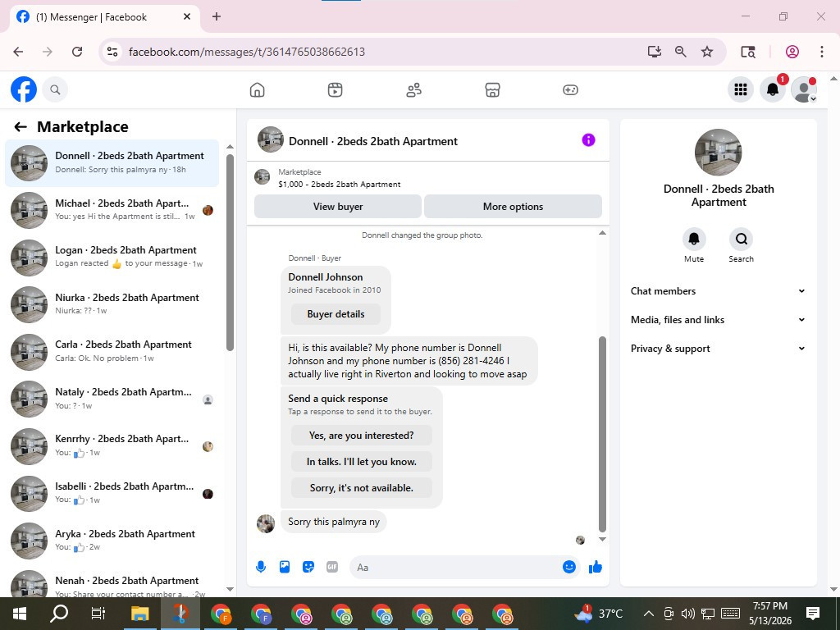Select the Messenger | Facebook tab

click(x=105, y=17)
